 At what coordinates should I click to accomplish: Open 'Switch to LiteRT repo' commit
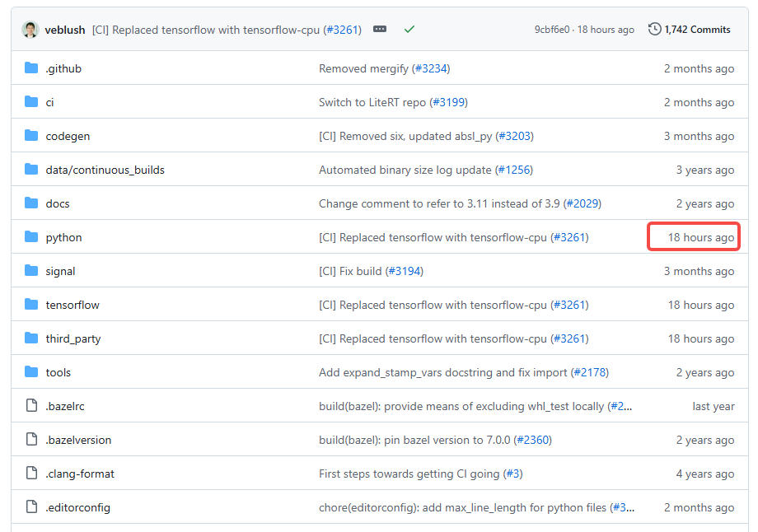point(372,102)
